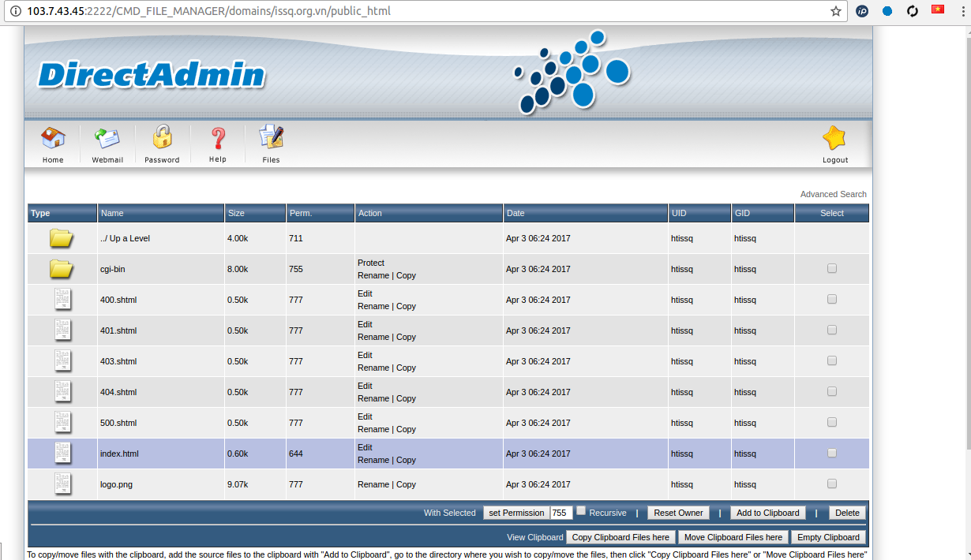Click Move Clipboard Files here button

[x=733, y=537]
